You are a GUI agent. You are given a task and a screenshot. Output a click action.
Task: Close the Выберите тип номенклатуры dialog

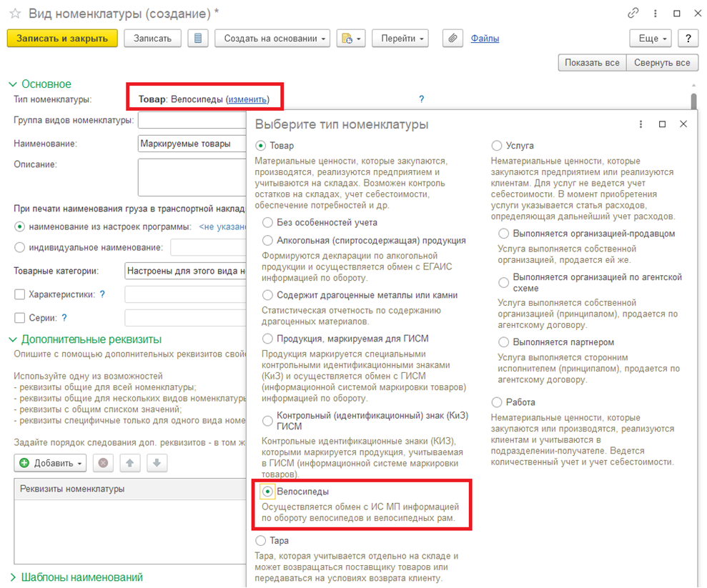683,124
